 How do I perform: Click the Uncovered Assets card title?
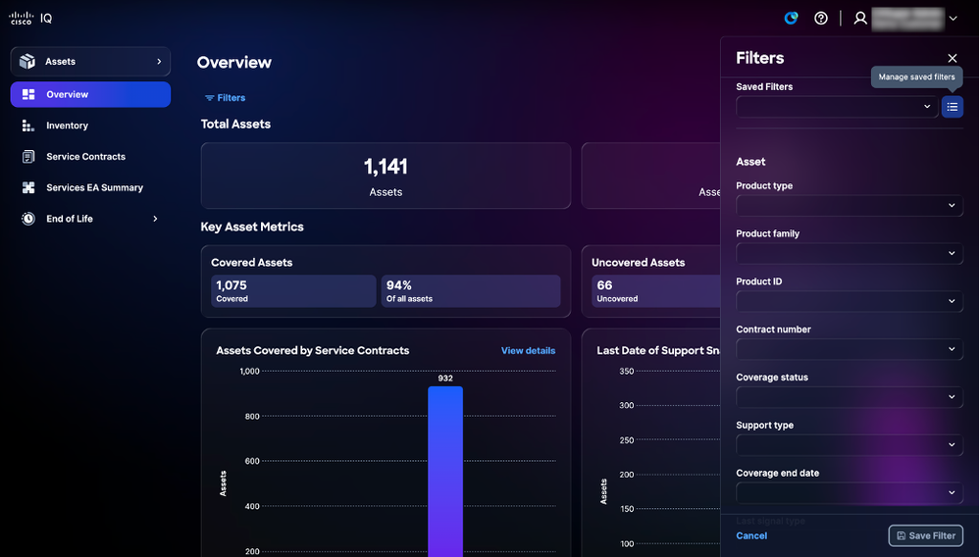pos(638,263)
